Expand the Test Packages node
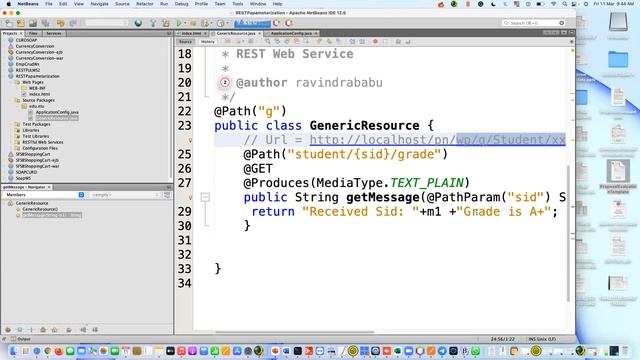 point(12,124)
